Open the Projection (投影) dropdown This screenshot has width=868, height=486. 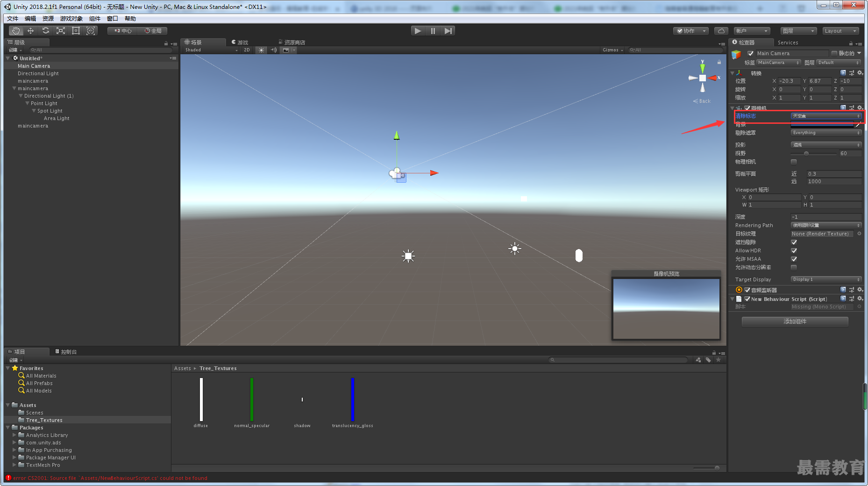(826, 145)
